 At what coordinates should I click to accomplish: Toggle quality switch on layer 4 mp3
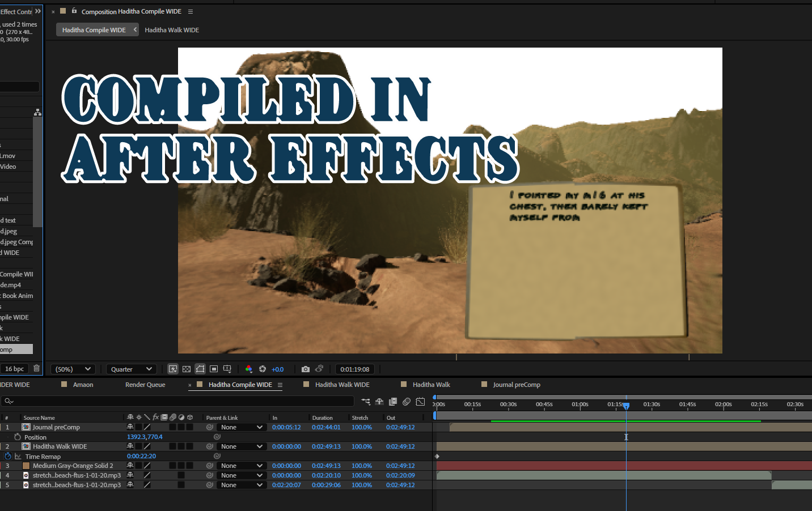(x=147, y=475)
